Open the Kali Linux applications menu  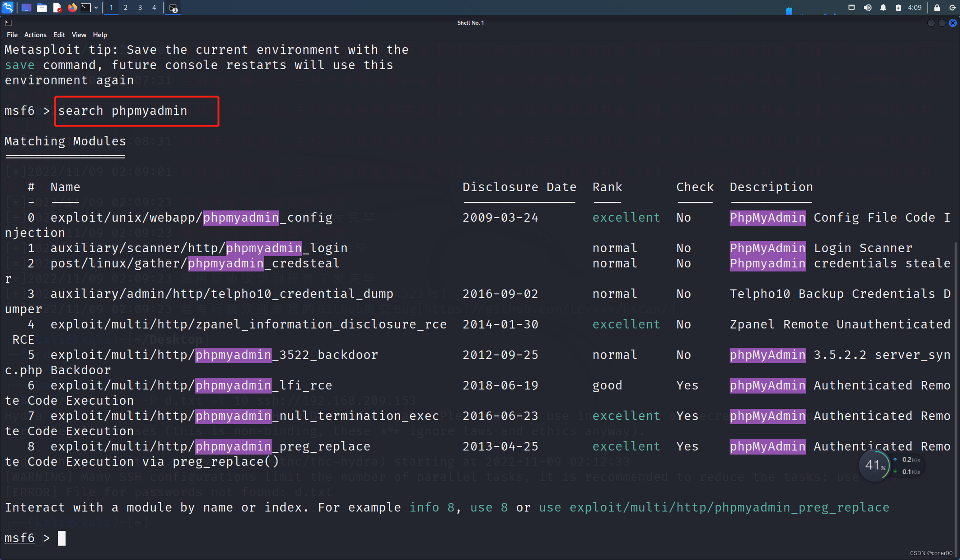coord(8,7)
